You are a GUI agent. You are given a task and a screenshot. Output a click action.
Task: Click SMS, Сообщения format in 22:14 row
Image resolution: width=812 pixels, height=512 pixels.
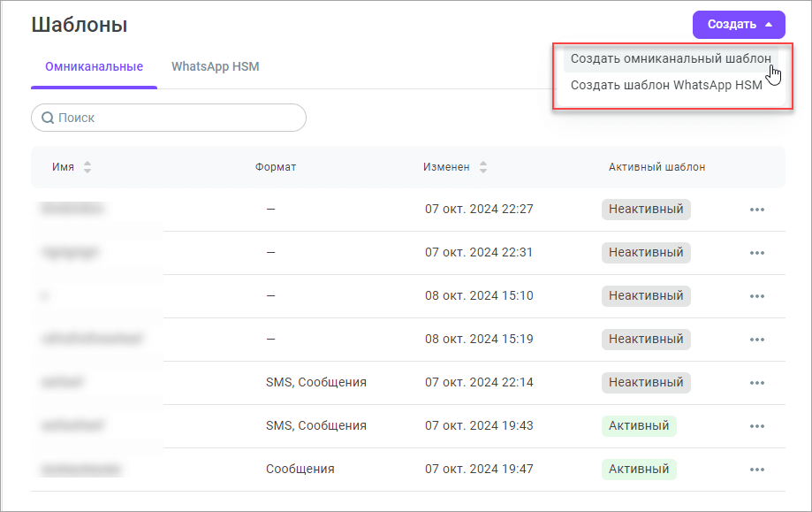[316, 382]
